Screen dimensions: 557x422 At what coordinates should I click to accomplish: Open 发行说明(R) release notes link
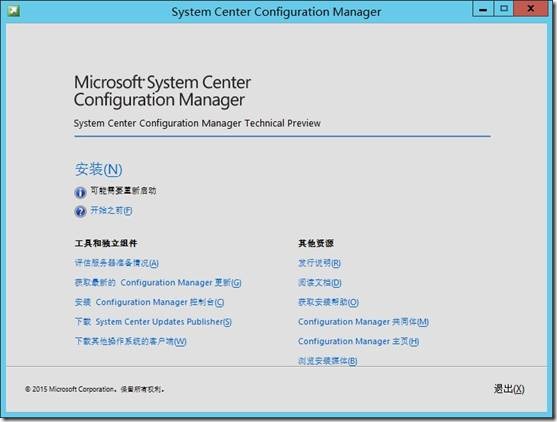pos(319,263)
